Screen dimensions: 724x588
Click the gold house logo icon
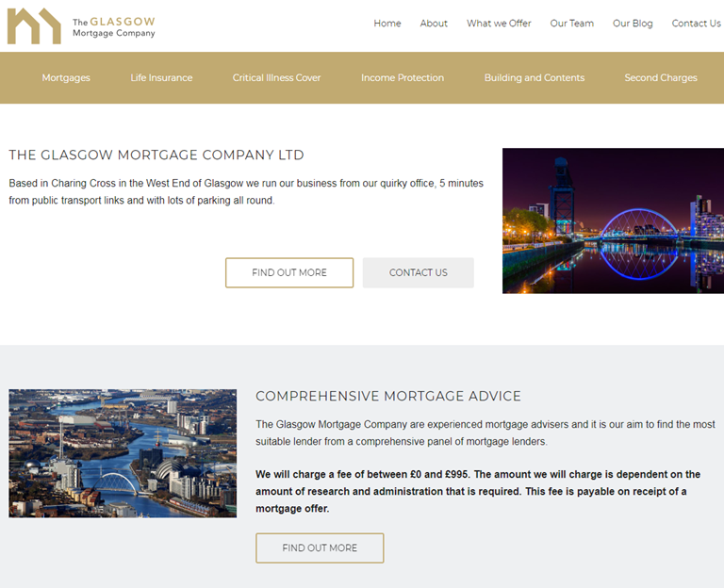point(34,25)
